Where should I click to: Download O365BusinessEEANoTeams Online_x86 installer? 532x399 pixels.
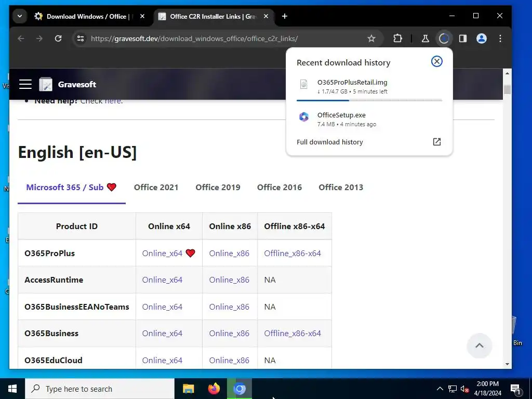pyautogui.click(x=229, y=307)
